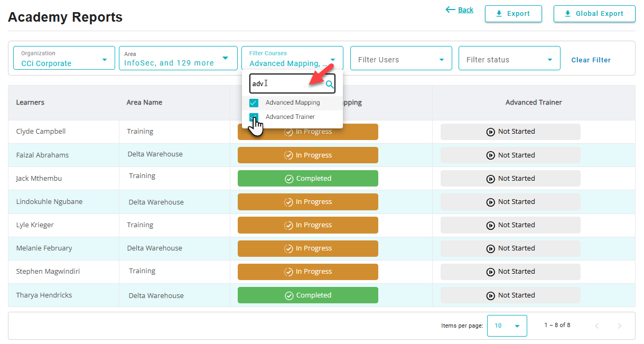Open the Organization dropdown
Screen dimensions: 644x344
point(64,58)
